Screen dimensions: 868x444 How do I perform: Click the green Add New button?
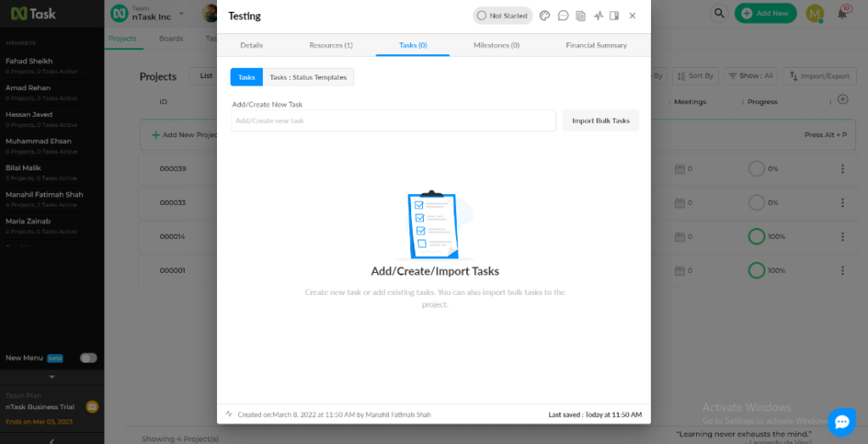point(765,13)
